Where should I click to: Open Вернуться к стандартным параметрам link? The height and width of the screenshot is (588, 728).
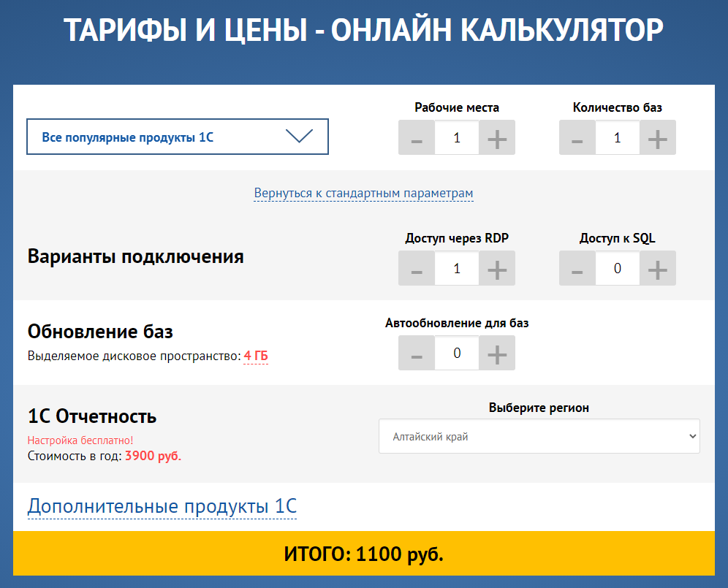[x=363, y=193]
